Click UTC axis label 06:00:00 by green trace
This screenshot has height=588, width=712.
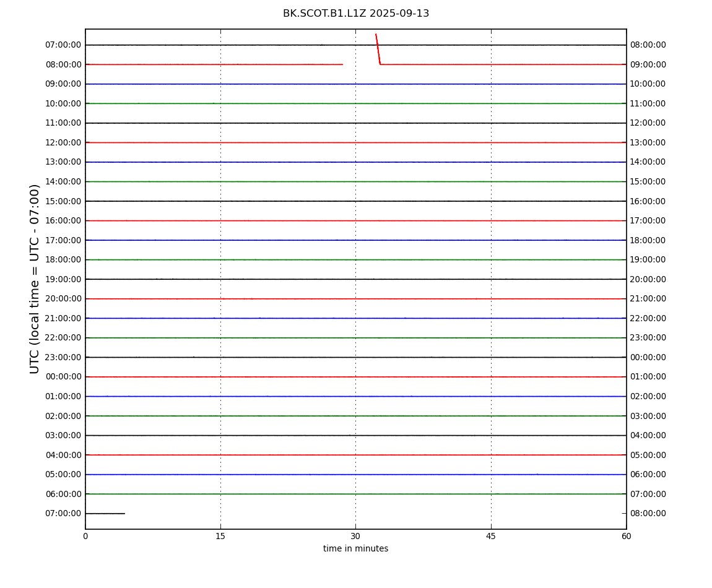63,494
